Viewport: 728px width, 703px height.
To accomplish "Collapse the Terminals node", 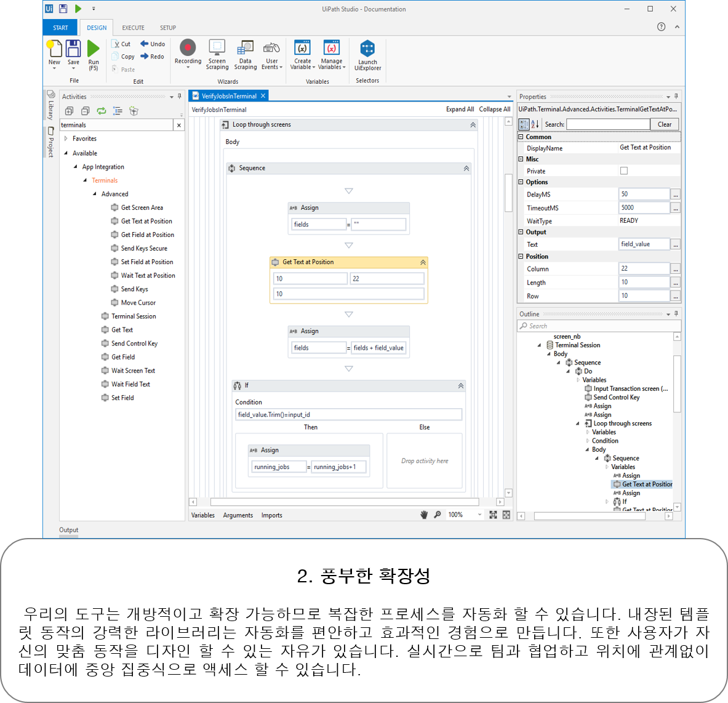I will click(x=85, y=180).
